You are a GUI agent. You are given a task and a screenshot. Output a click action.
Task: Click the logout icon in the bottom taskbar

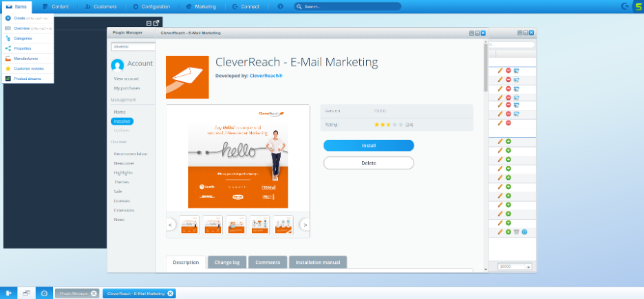pos(9,293)
